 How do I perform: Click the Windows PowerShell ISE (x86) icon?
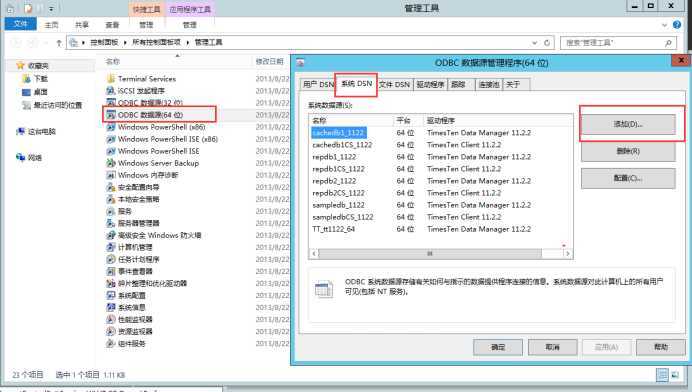tap(111, 139)
